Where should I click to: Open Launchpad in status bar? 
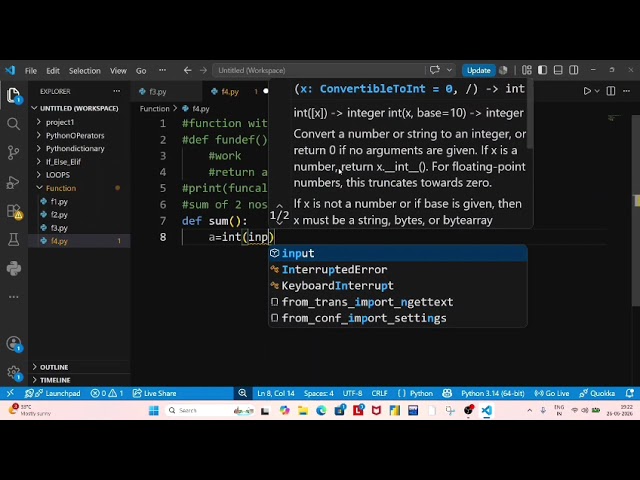53,393
